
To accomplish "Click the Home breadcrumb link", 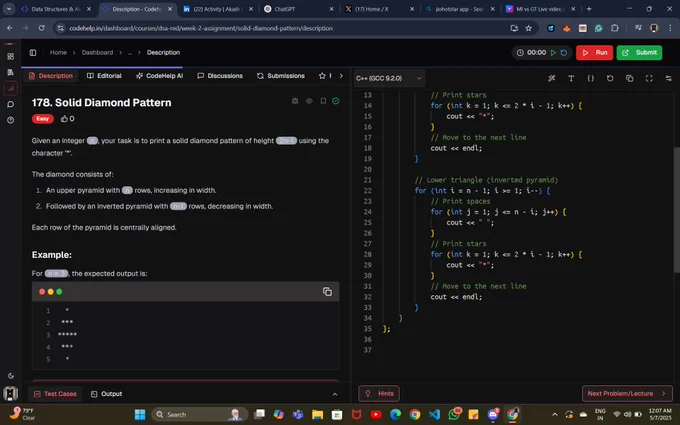I will (x=58, y=52).
